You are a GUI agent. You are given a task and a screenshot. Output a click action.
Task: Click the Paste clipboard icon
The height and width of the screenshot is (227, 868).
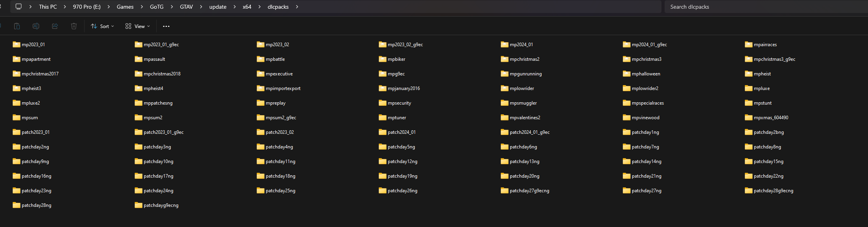point(17,26)
